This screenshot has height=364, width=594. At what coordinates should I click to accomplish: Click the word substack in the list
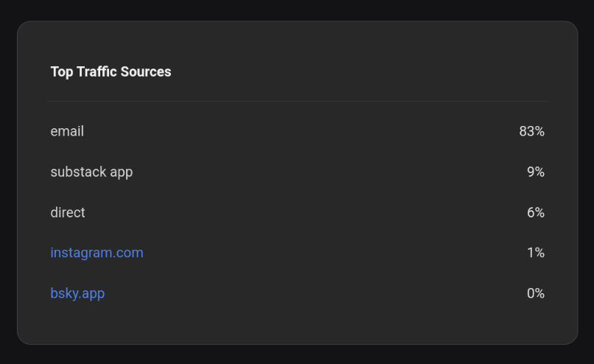78,172
